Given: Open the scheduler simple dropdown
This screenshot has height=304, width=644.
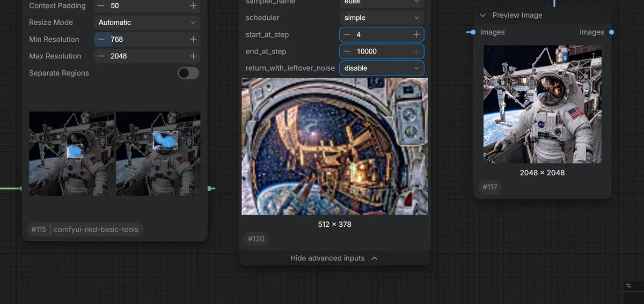Looking at the screenshot, I should 382,18.
